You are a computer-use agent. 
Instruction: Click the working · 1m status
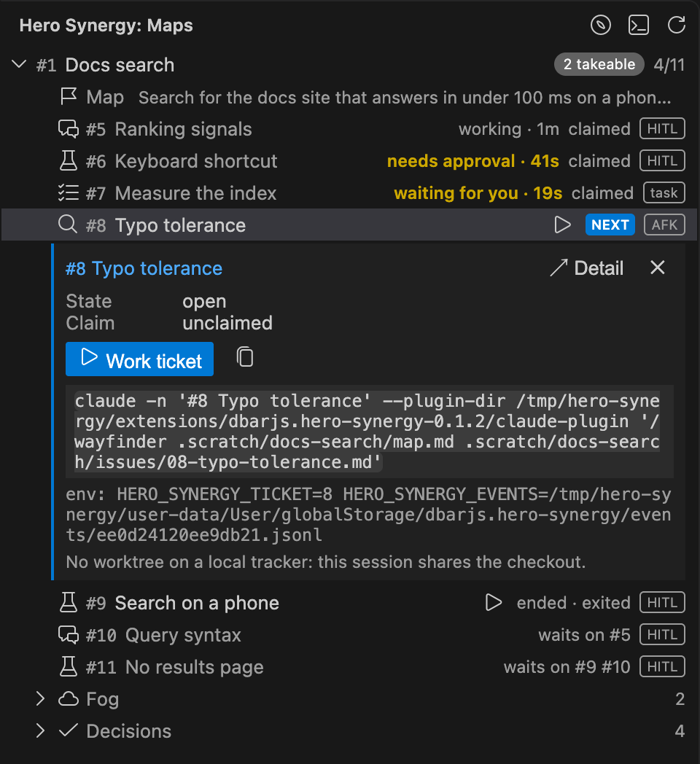509,129
